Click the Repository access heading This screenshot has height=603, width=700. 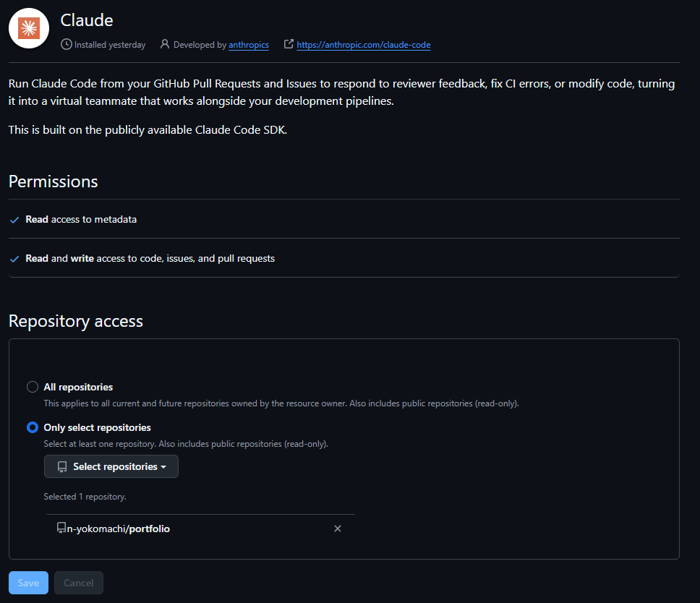[x=76, y=321]
